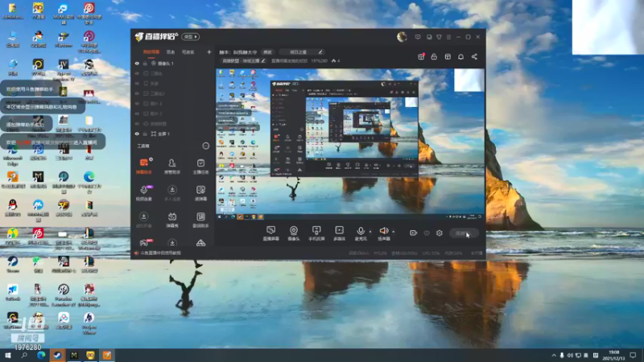Viewport: 644px width, 362px height.
Task: Click the padlock icon in top-right toolbar
Action: 434,56
